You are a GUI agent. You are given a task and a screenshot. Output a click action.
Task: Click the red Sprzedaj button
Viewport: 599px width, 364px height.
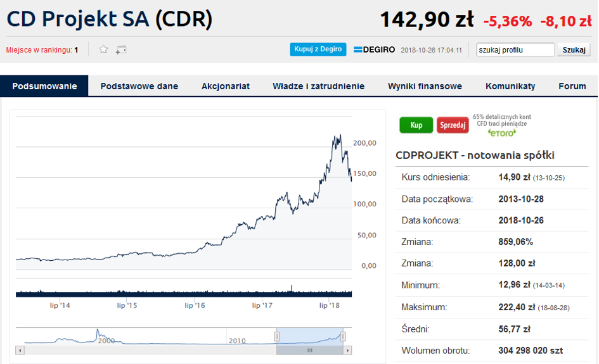coord(453,125)
